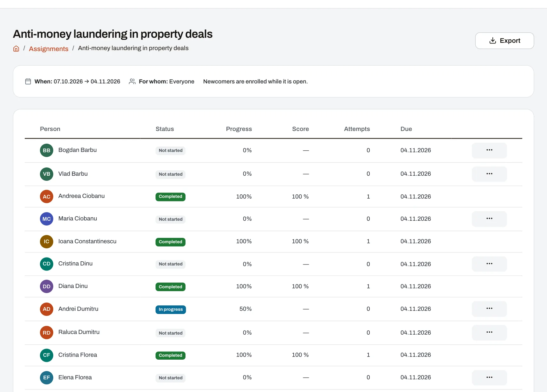
Task: Click the Completed badge for Cristina Florea
Action: (170, 356)
